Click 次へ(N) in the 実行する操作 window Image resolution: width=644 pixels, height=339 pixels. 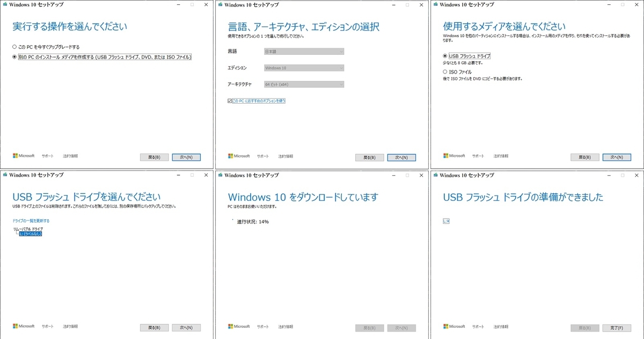[186, 157]
